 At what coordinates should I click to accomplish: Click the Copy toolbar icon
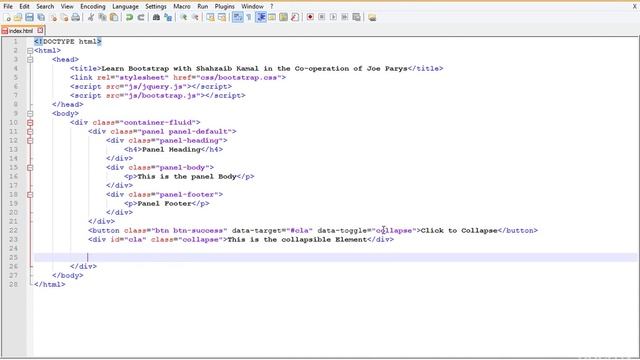[102, 17]
